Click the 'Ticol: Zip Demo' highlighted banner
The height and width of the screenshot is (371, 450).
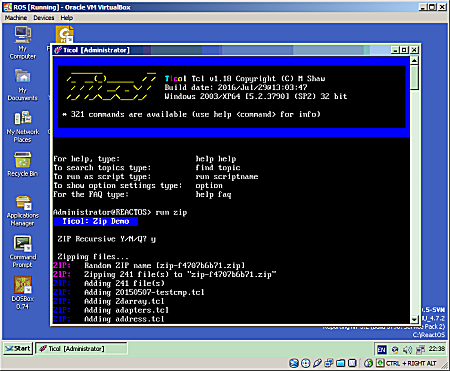click(95, 221)
